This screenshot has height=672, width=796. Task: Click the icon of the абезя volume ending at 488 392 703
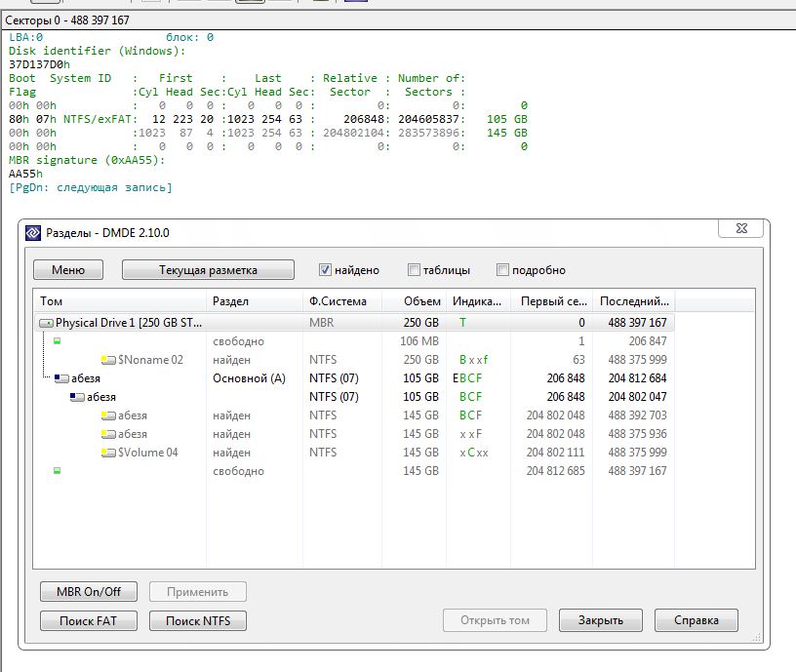(108, 415)
